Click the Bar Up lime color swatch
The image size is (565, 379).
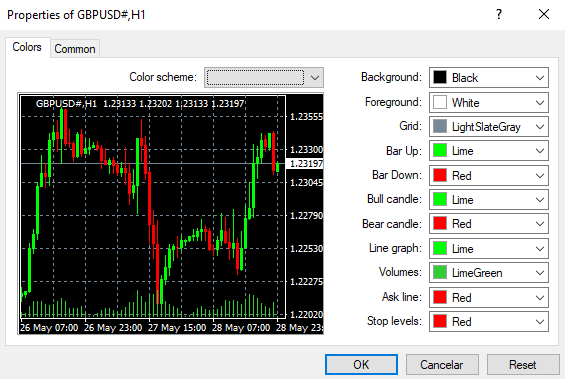(440, 151)
